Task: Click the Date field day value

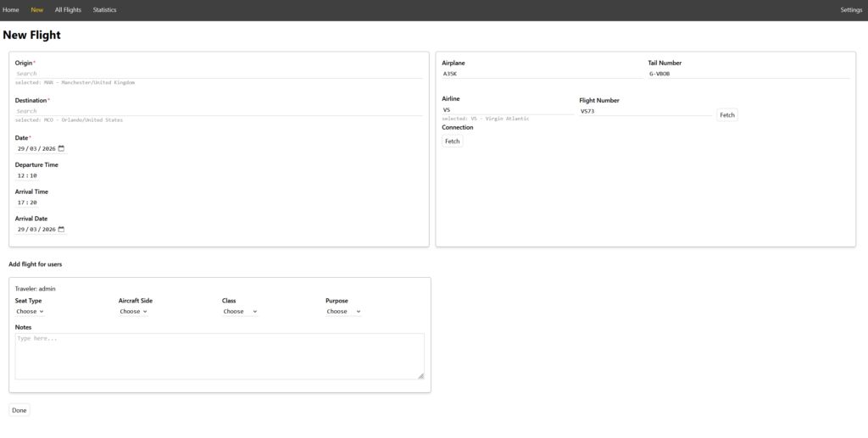Action: tap(21, 149)
